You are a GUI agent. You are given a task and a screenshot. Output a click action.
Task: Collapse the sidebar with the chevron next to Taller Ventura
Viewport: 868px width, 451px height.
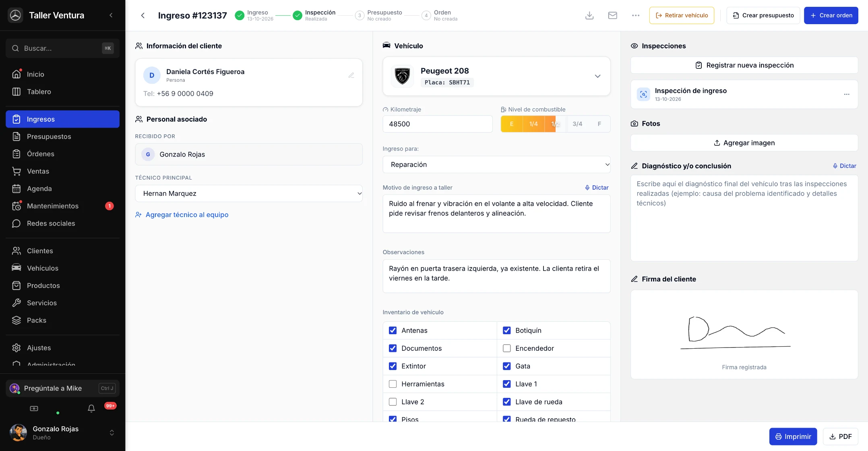click(x=111, y=15)
